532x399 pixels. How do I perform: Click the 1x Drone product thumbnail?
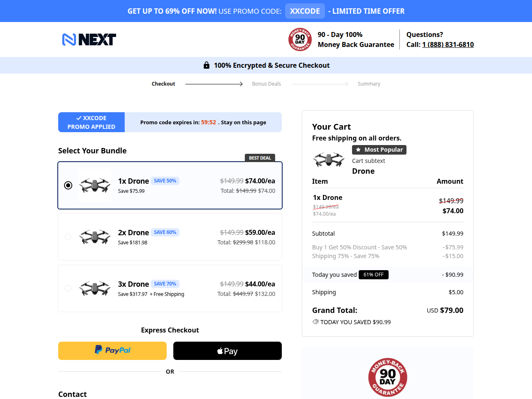pos(95,185)
